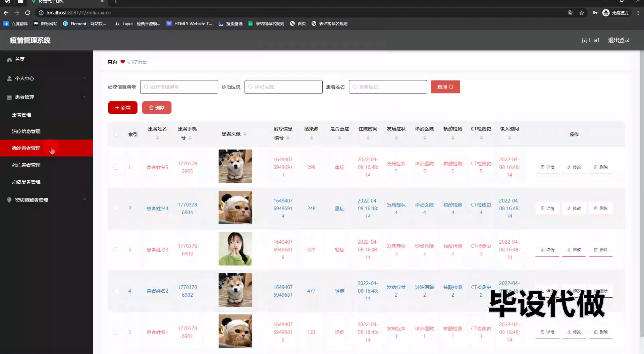Open the avatar photo of 患者姓名3

point(235,249)
